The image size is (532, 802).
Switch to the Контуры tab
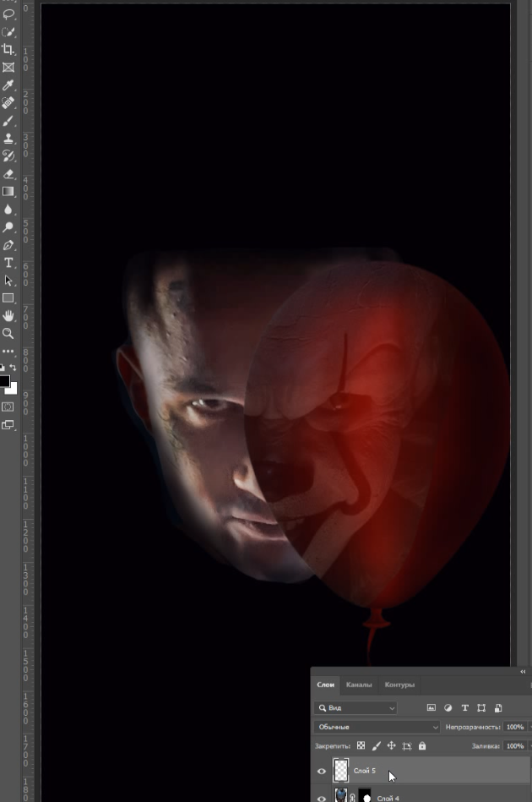399,685
